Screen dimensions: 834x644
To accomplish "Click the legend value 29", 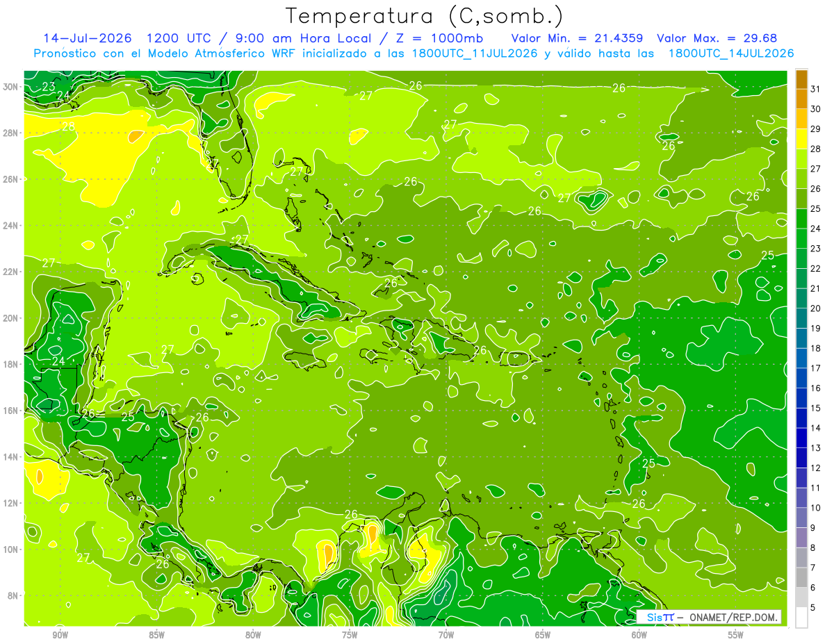I will [x=816, y=129].
